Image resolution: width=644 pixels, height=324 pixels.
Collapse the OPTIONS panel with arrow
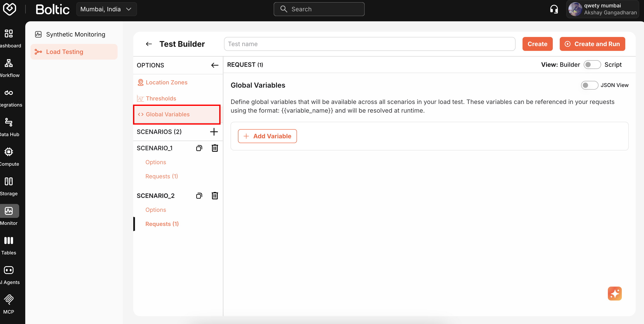[x=214, y=65]
